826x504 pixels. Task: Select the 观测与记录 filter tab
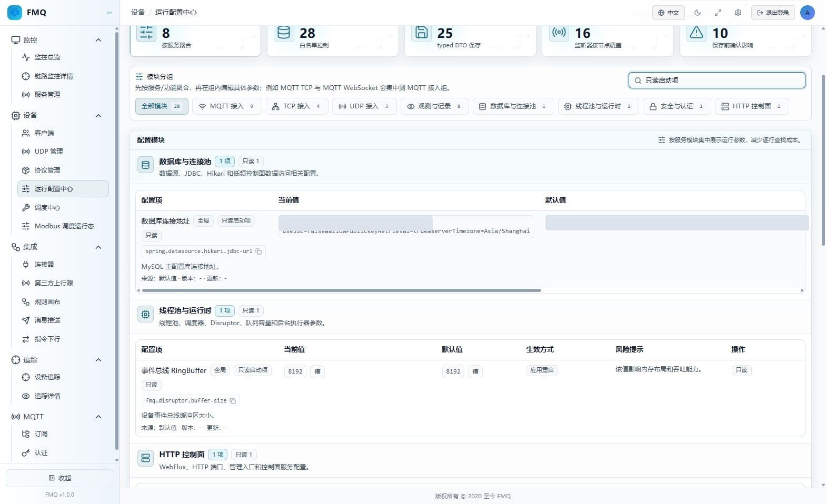coord(434,106)
